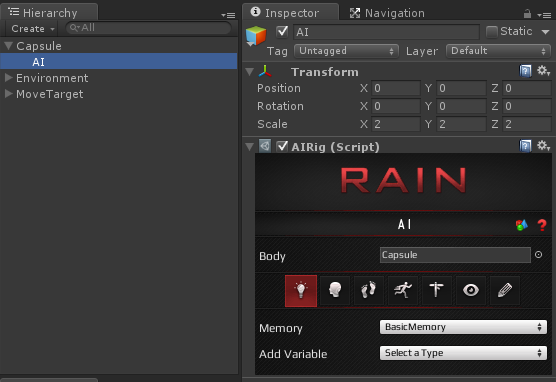Click the AIRig script type icon
This screenshot has height=382, width=556.
pos(265,146)
